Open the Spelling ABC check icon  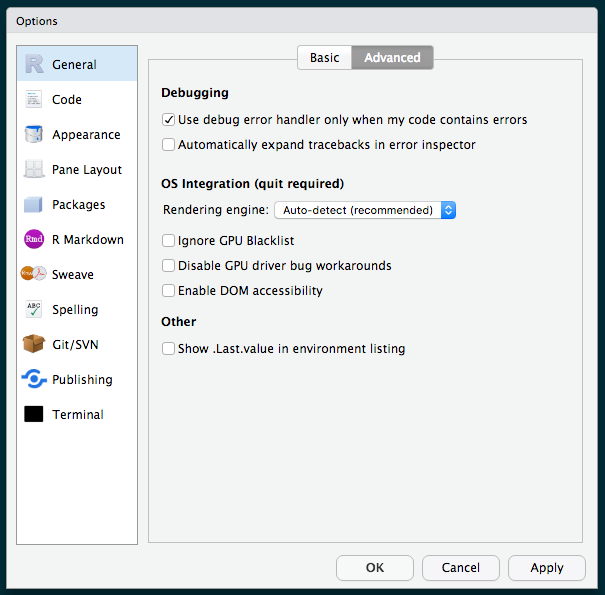[34, 309]
